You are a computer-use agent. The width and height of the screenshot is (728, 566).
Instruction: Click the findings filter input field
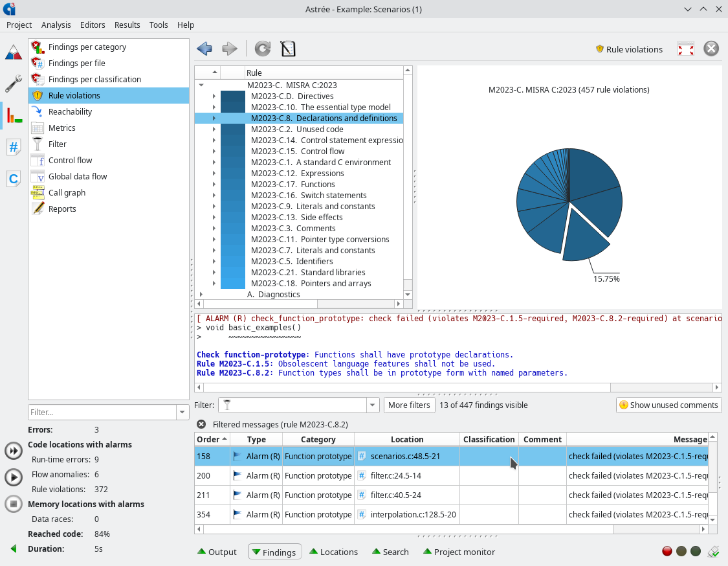point(292,405)
